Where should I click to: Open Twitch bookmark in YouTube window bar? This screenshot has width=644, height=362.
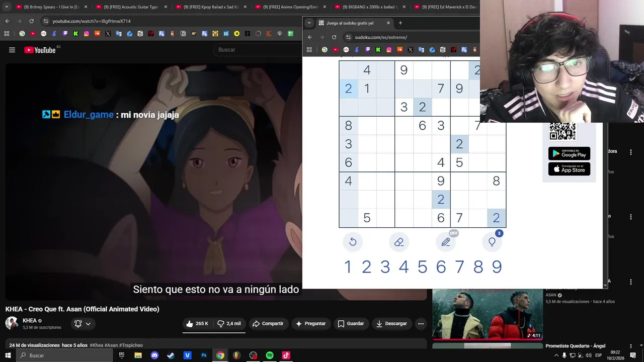coord(65,34)
